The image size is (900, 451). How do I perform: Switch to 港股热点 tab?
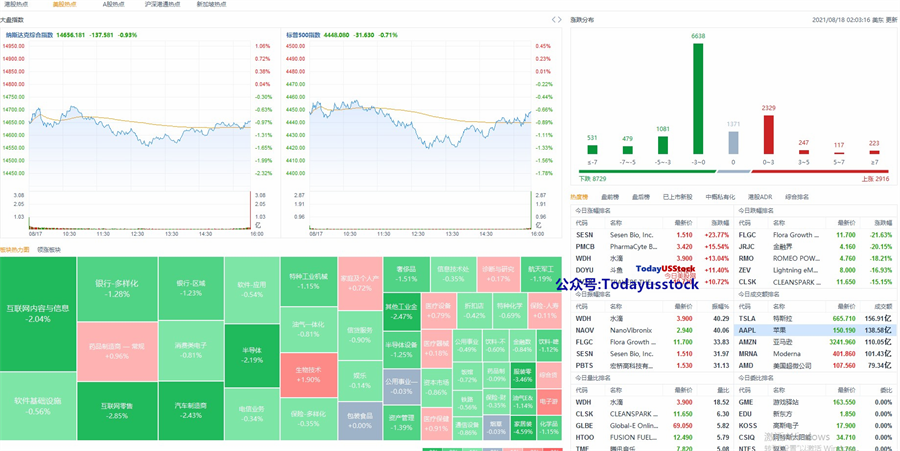click(14, 4)
